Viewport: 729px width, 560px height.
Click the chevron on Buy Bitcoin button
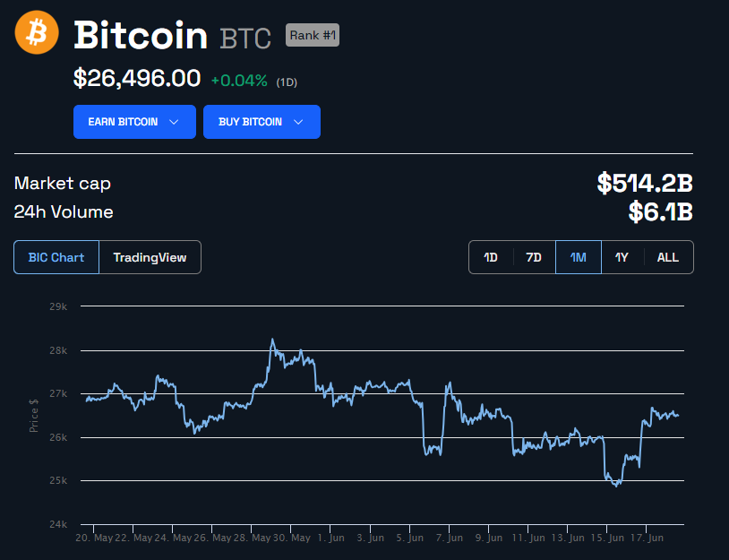pos(298,122)
